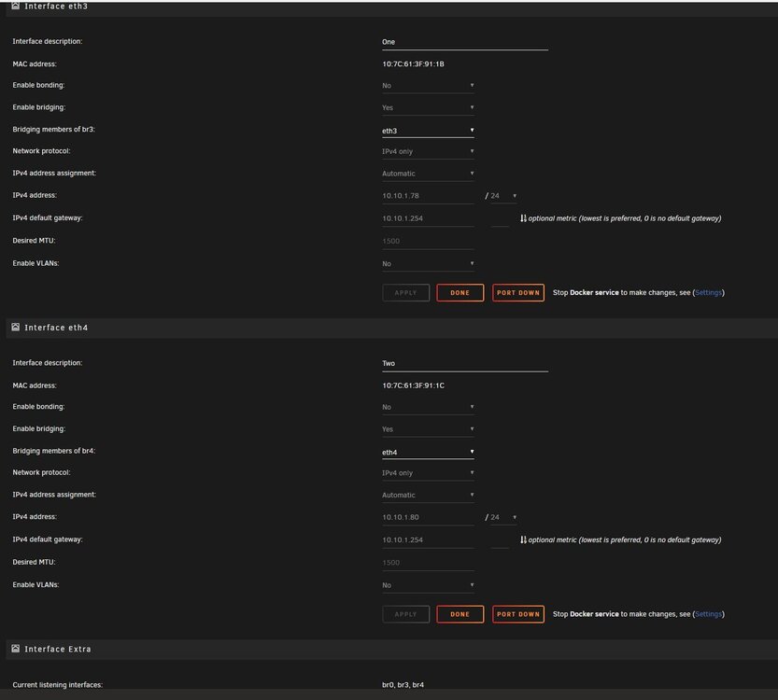Click eth4 Interface description field 'Two'

465,364
